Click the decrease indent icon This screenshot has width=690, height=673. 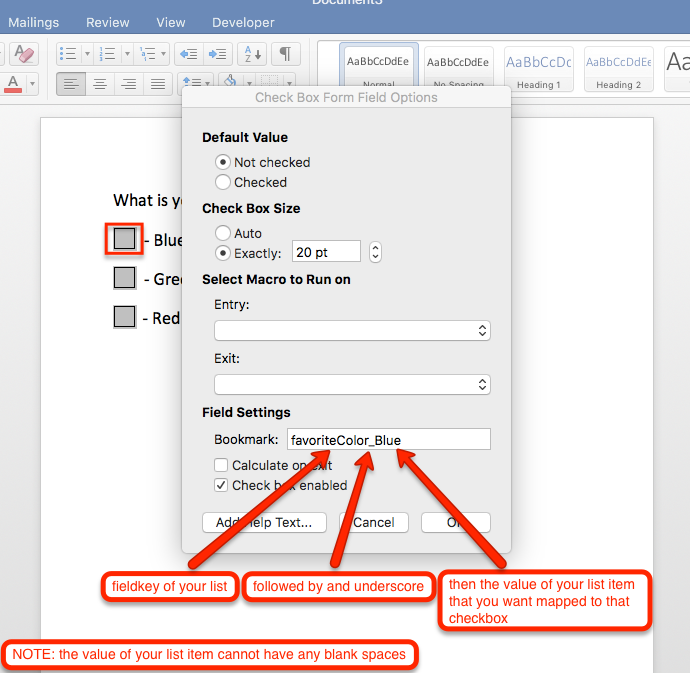(x=187, y=53)
